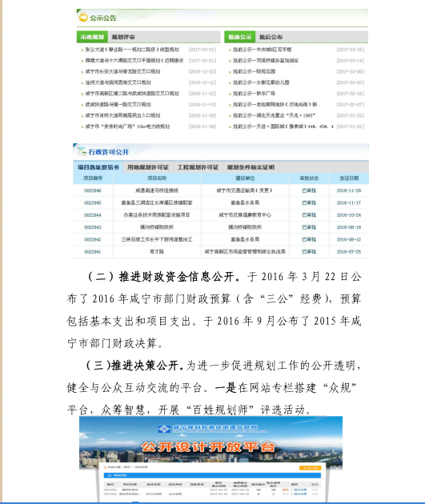Switch to the 用地规划许可证 tab

pos(148,167)
